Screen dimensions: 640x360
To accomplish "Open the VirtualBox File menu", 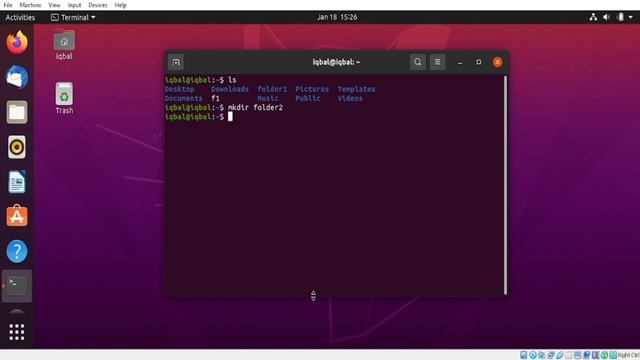I will click(8, 5).
